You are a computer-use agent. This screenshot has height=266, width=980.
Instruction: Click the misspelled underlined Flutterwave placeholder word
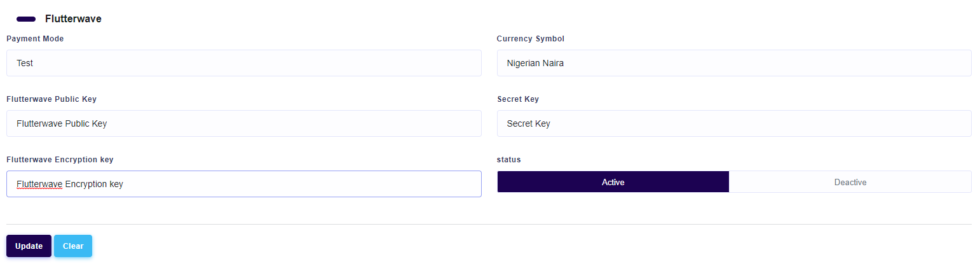pos(39,184)
